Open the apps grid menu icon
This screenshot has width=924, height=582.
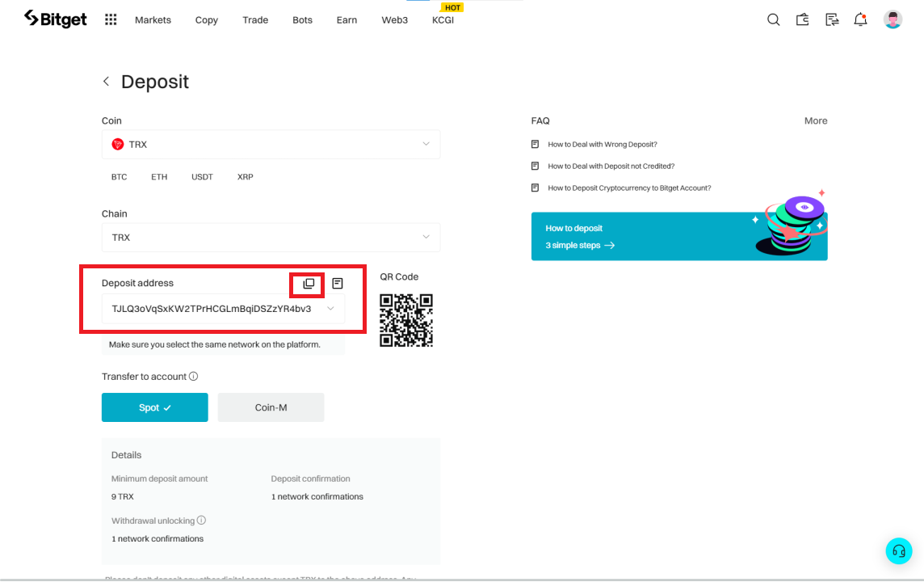(x=111, y=19)
